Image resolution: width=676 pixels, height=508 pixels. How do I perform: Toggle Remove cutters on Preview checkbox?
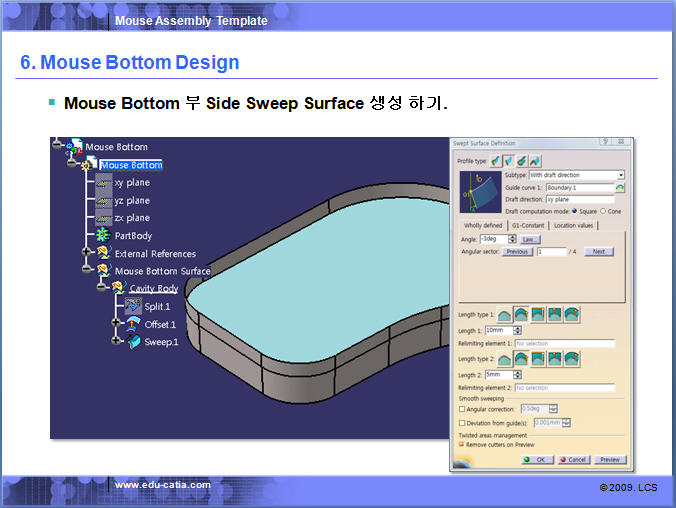coord(461,444)
